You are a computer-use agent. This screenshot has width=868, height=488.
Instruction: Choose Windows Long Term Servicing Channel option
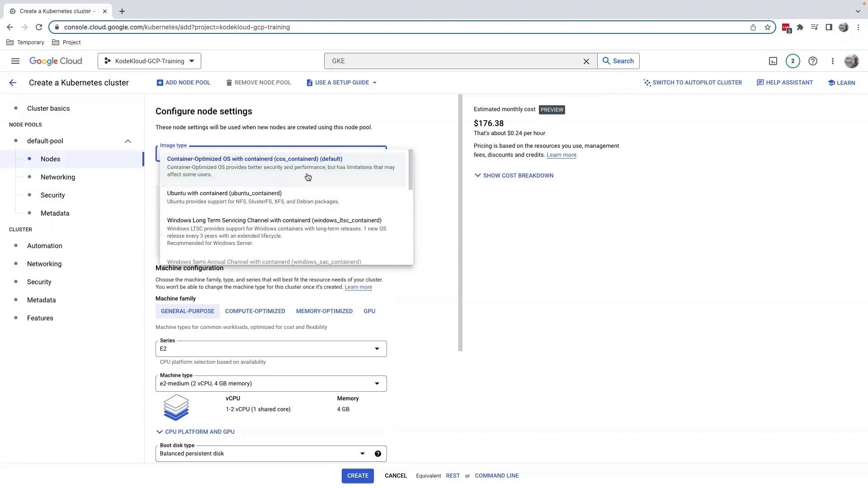click(x=274, y=221)
